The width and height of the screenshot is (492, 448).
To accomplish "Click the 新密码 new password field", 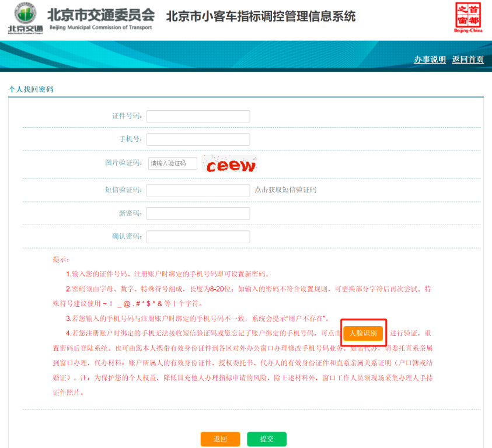I will point(198,212).
